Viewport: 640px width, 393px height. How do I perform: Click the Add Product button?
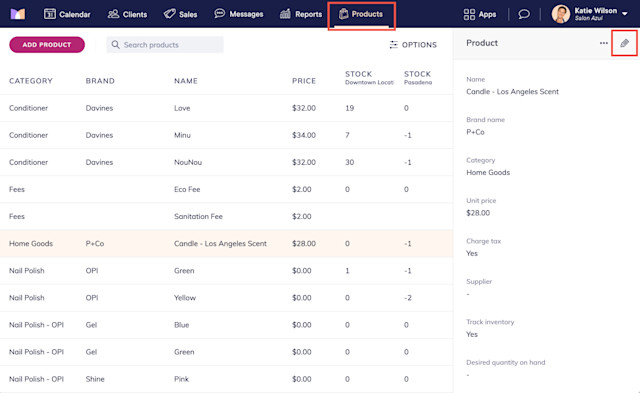pyautogui.click(x=47, y=45)
